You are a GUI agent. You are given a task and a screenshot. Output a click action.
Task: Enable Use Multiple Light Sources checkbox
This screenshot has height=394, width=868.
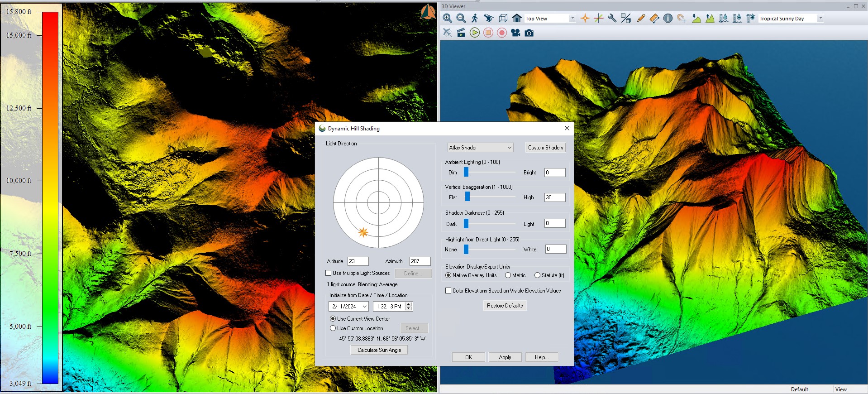[329, 273]
